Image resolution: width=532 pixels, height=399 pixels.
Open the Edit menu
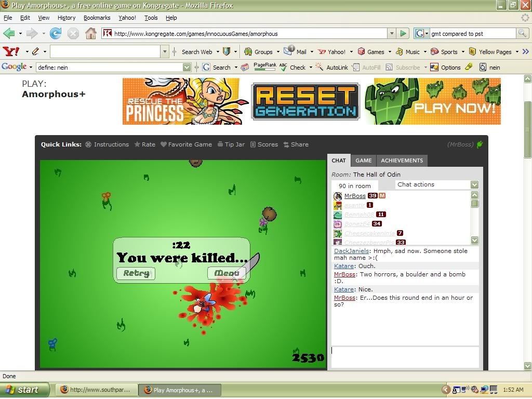(25, 18)
